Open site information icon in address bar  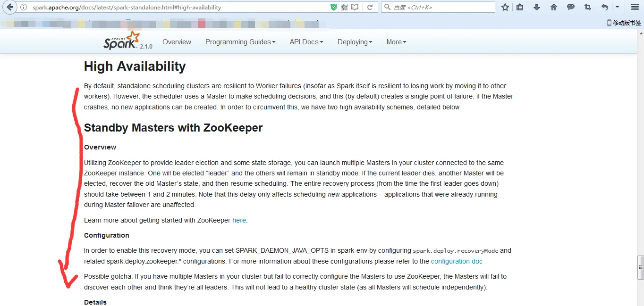(24, 7)
